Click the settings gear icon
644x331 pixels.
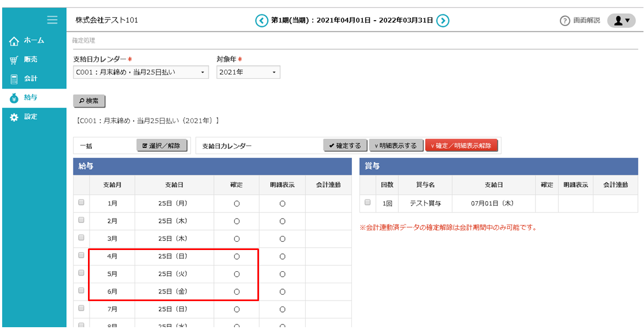[15, 117]
